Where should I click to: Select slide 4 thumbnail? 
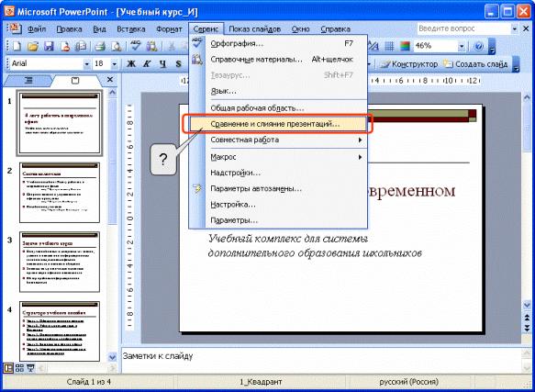tap(60, 330)
